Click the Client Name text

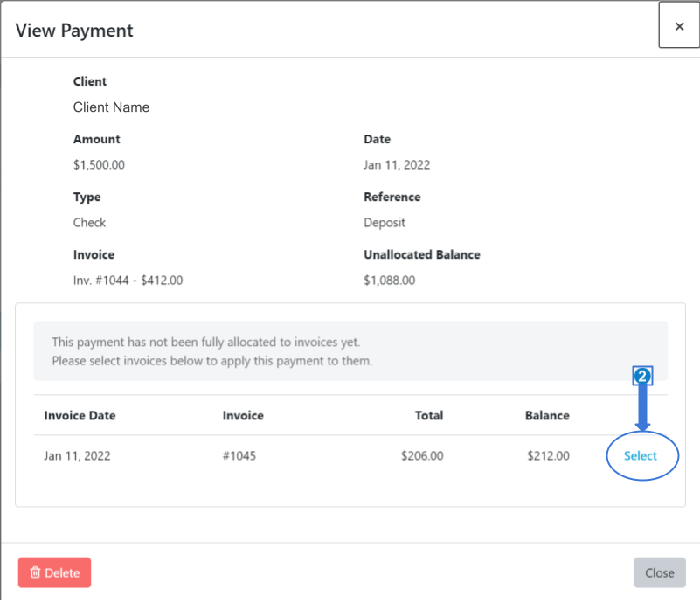coord(111,107)
